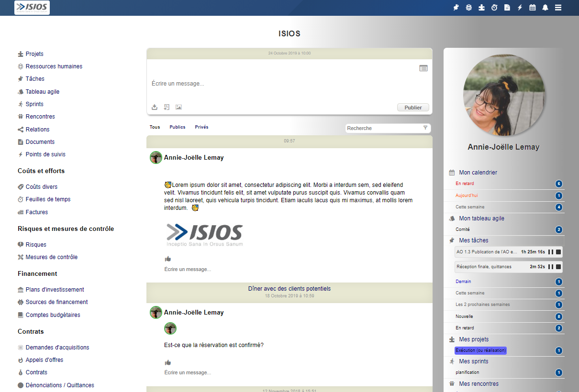Screen dimensions: 579x392
Task: Open the notifications bell icon
Action: pos(545,8)
